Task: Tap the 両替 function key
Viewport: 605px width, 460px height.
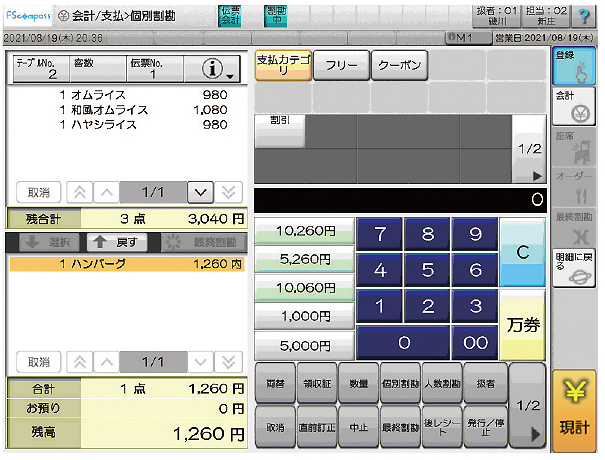Action: (275, 383)
